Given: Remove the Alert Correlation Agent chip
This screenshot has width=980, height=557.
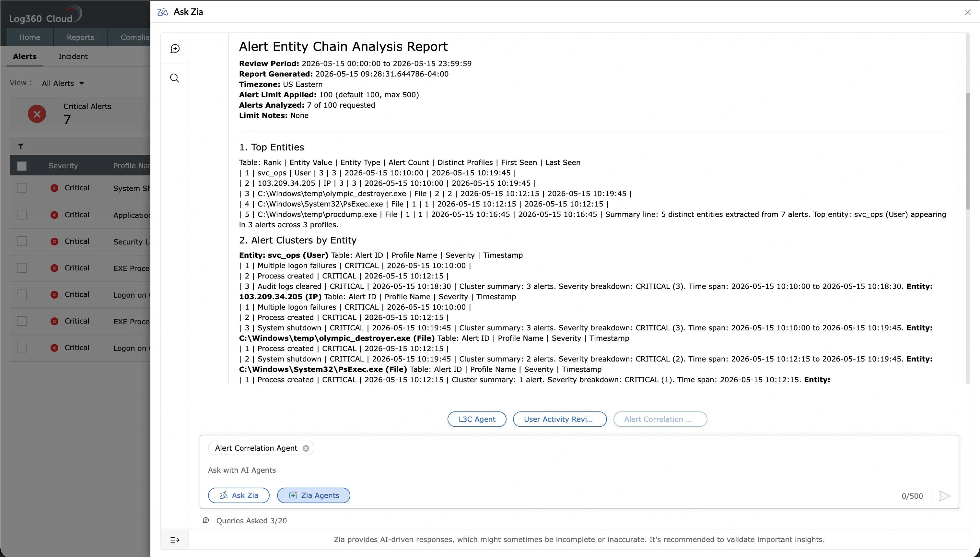Looking at the screenshot, I should [x=306, y=448].
